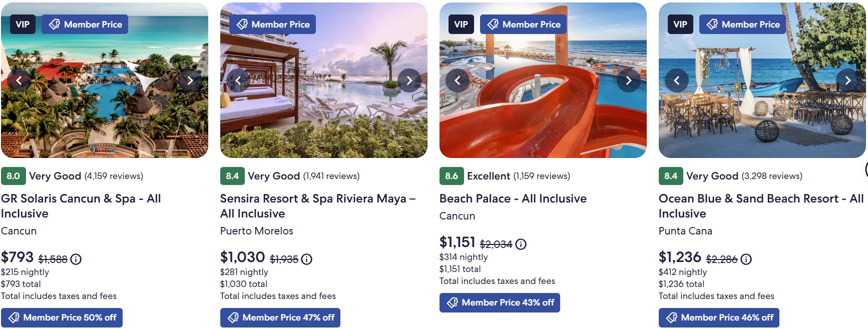Click the Member Price 47% off button
Image resolution: width=868 pixels, height=329 pixels.
[x=280, y=317]
